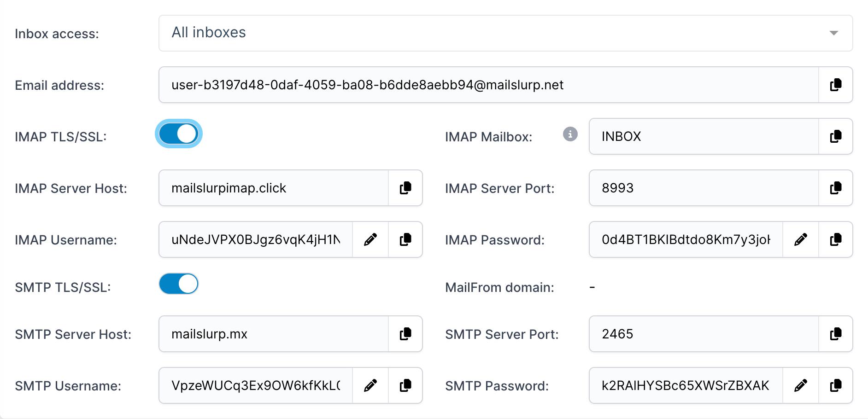
Task: Copy the SMTP Server Port value
Action: pyautogui.click(x=835, y=334)
